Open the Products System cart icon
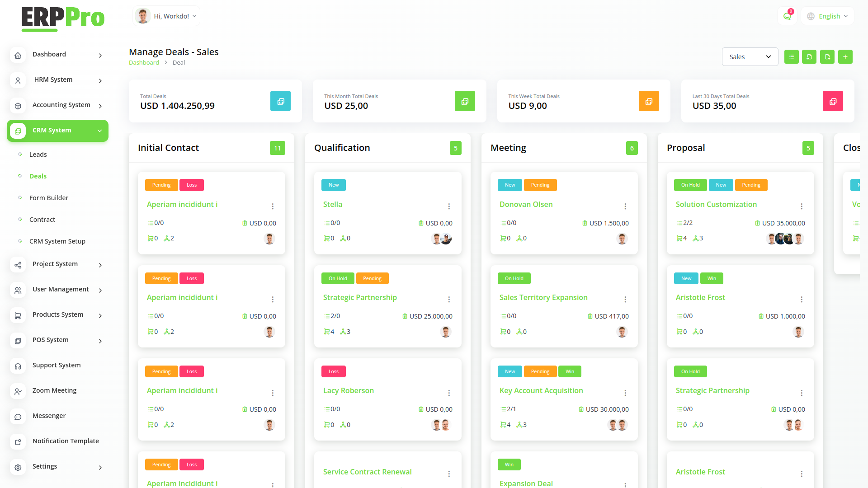The width and height of the screenshot is (868, 488). click(18, 315)
